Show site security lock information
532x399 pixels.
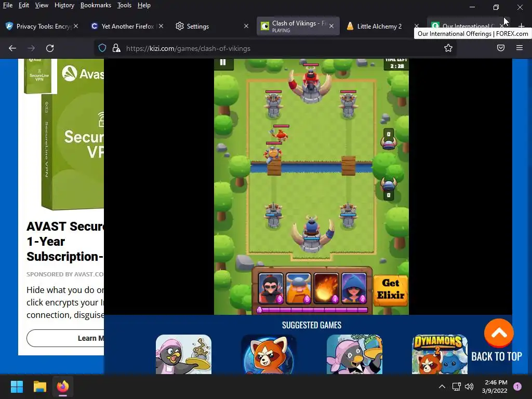116,48
